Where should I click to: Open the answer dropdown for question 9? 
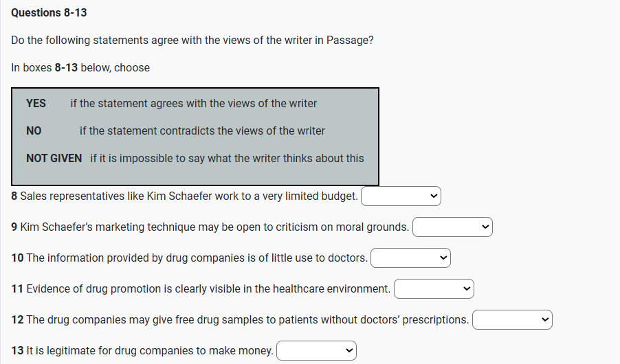pos(452,227)
